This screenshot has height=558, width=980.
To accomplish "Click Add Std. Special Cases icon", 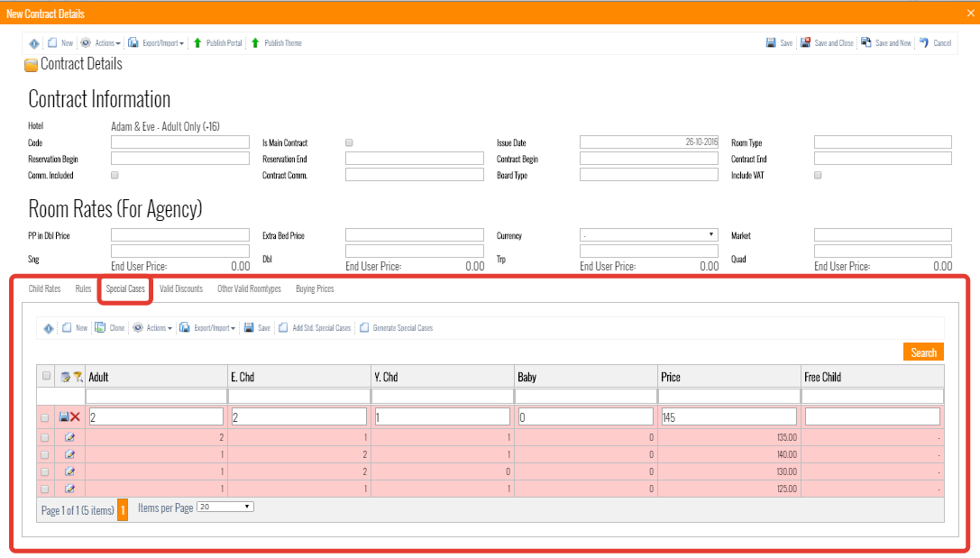I will coord(283,328).
